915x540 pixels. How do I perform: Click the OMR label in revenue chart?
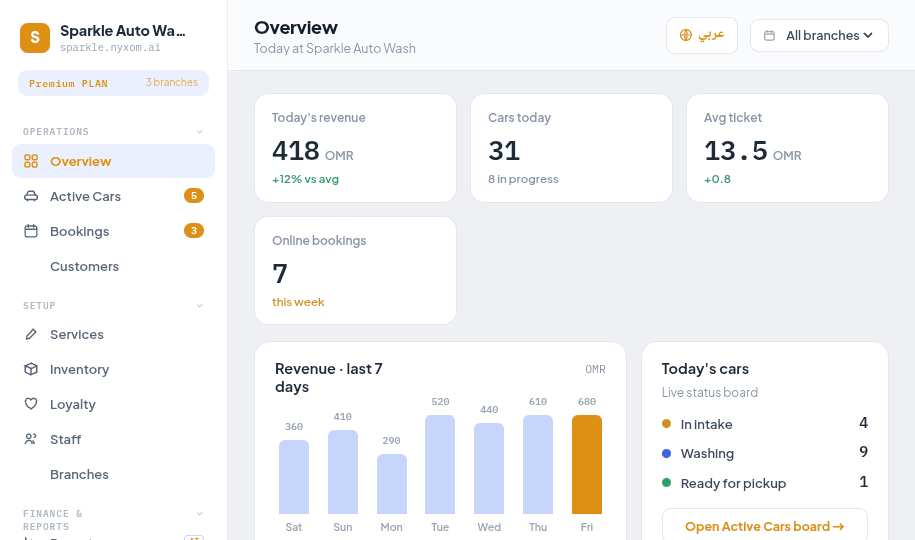[595, 370]
